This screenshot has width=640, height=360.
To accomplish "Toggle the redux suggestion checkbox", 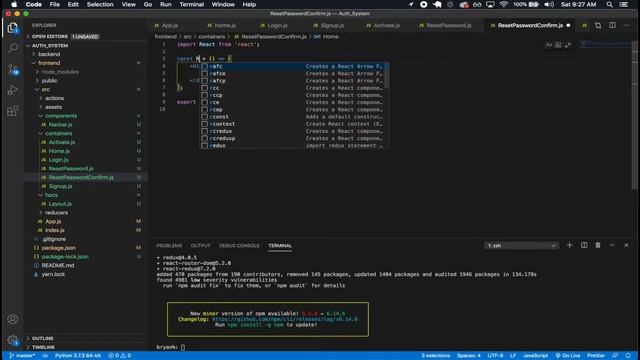I will 204,146.
